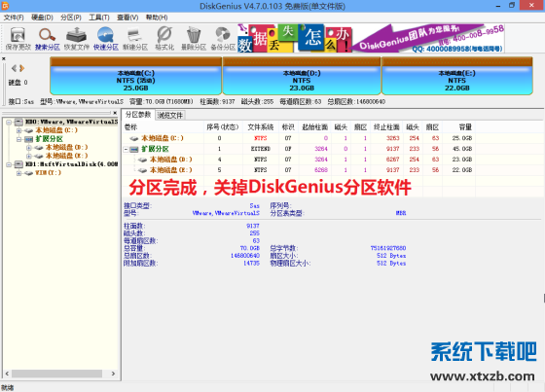This screenshot has width=545, height=392.
Task: Click the Format (格式化) toolbar icon
Action: [x=164, y=38]
